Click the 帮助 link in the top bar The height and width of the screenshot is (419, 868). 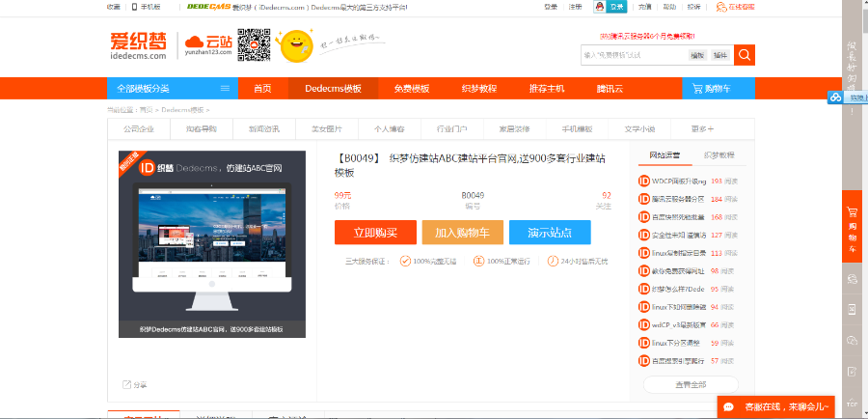669,7
